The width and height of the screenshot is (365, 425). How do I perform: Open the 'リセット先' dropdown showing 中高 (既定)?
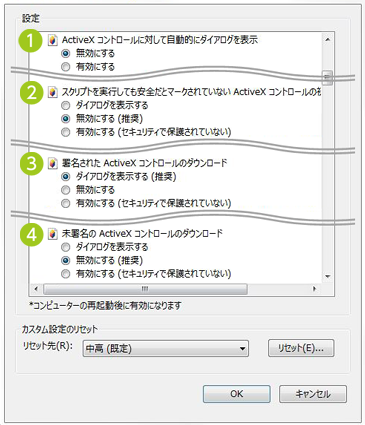point(166,349)
